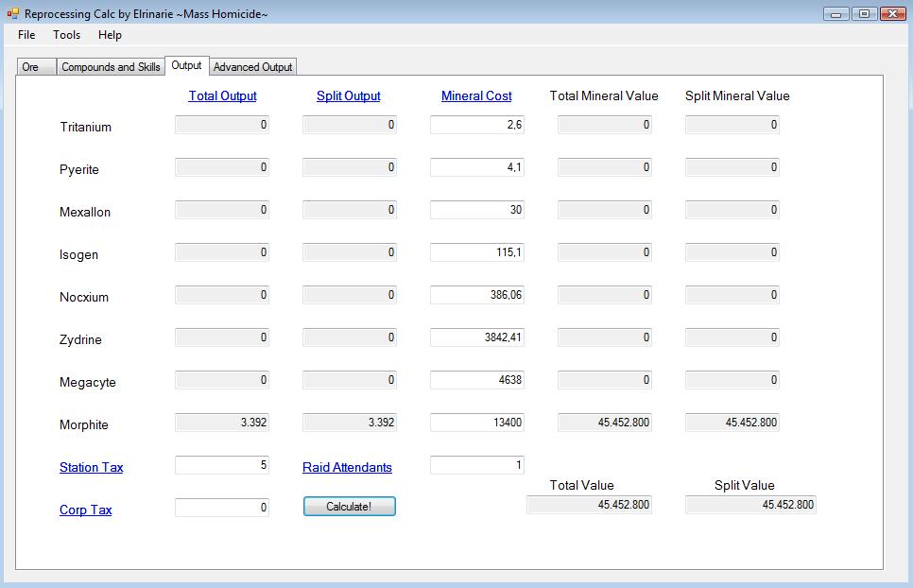Click the Nocxium mineral cost field
The width and height of the screenshot is (913, 588).
(x=477, y=295)
